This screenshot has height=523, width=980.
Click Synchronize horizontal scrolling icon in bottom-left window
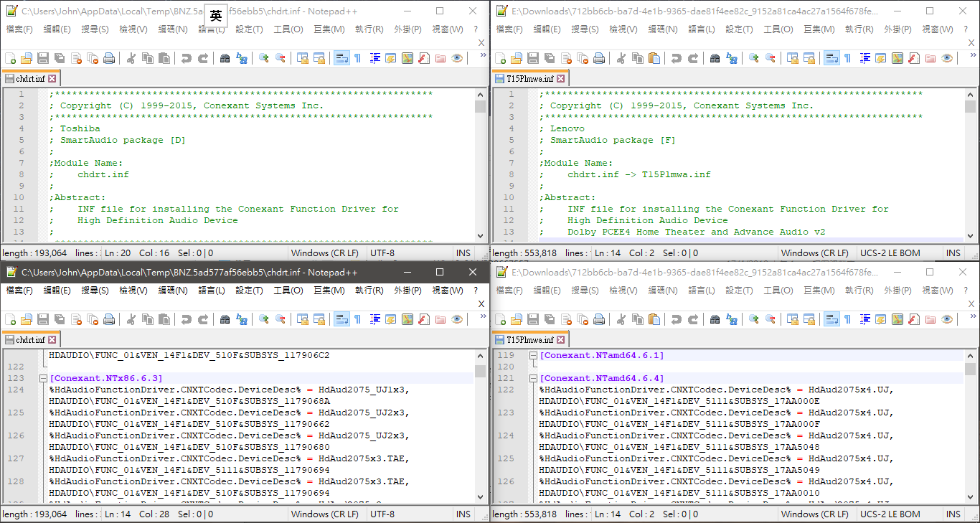click(319, 319)
